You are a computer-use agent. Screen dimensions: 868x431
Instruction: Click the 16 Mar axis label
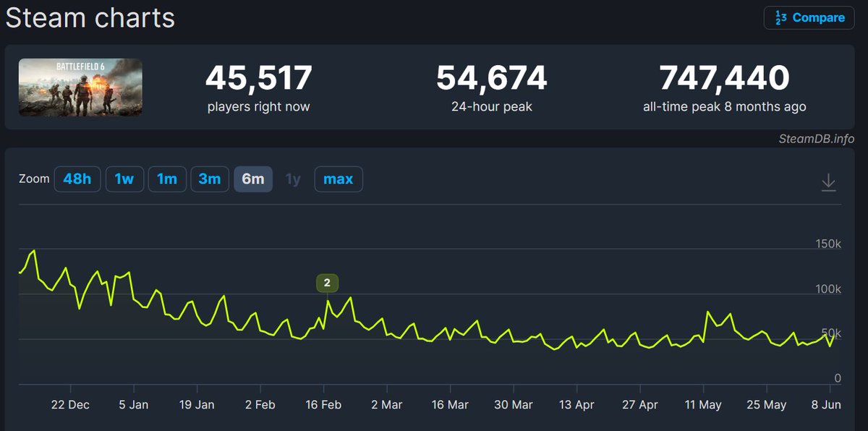pos(450,405)
